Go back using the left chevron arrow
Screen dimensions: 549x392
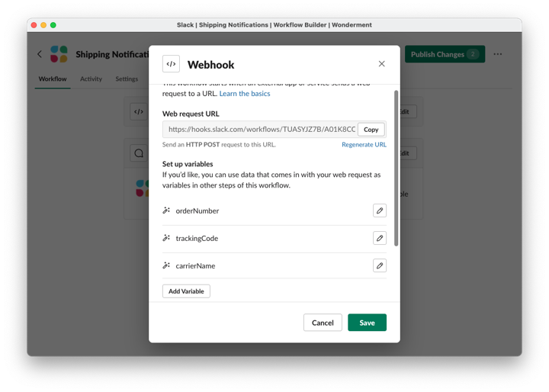[40, 54]
